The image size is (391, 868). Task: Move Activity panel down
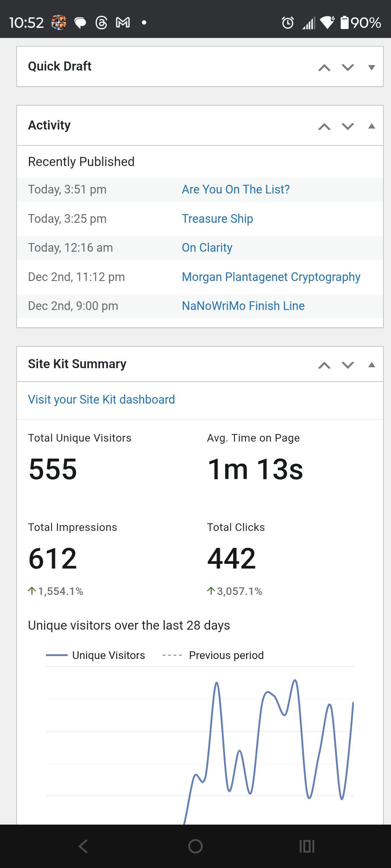(348, 127)
